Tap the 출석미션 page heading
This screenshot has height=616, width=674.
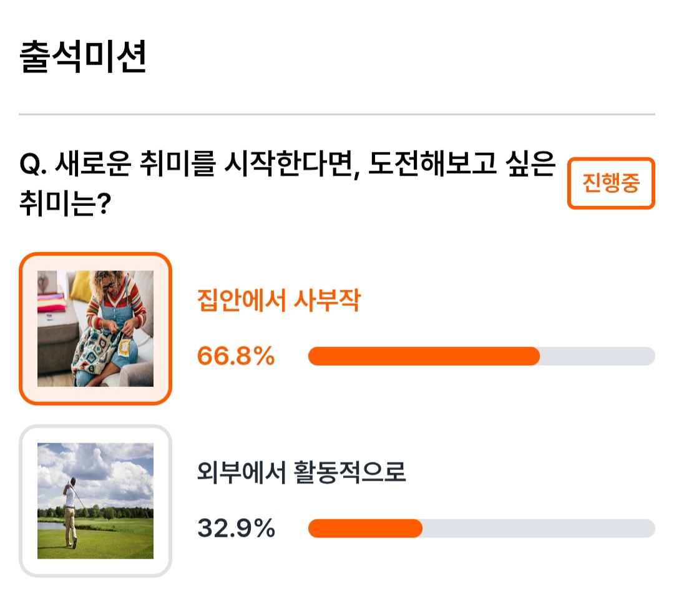coord(83,57)
